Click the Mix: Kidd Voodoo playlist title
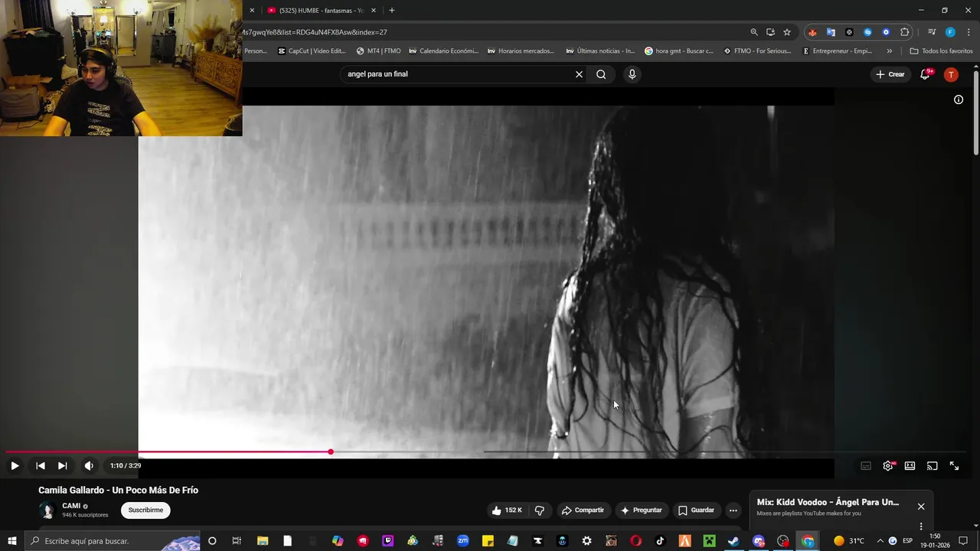Screen dimensions: 980x551 pos(828,502)
